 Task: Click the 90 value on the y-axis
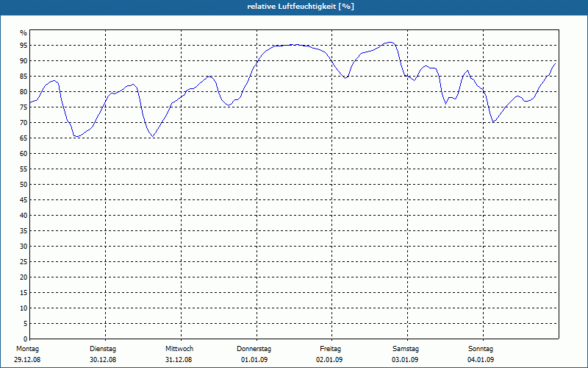click(24, 61)
